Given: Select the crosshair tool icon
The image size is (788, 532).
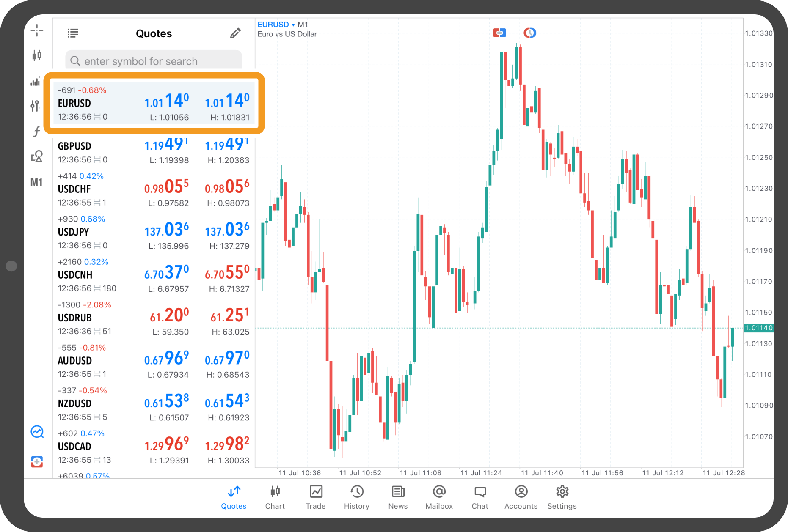Looking at the screenshot, I should click(x=37, y=30).
